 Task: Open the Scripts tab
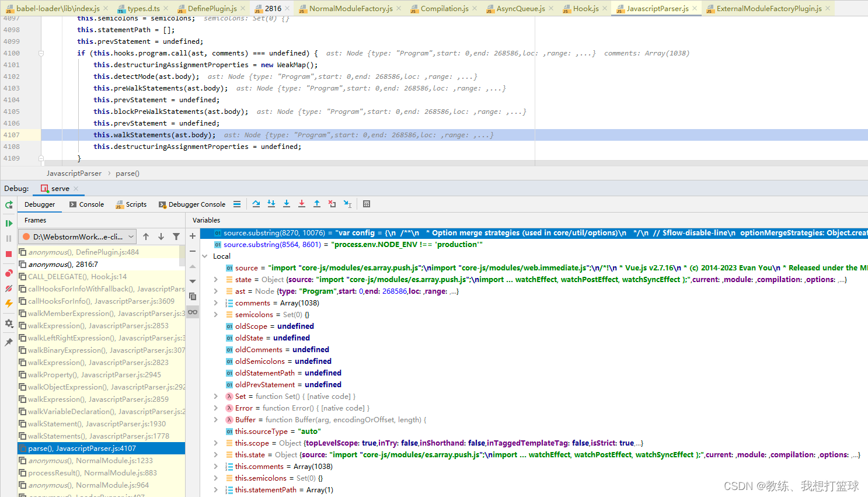coord(131,204)
